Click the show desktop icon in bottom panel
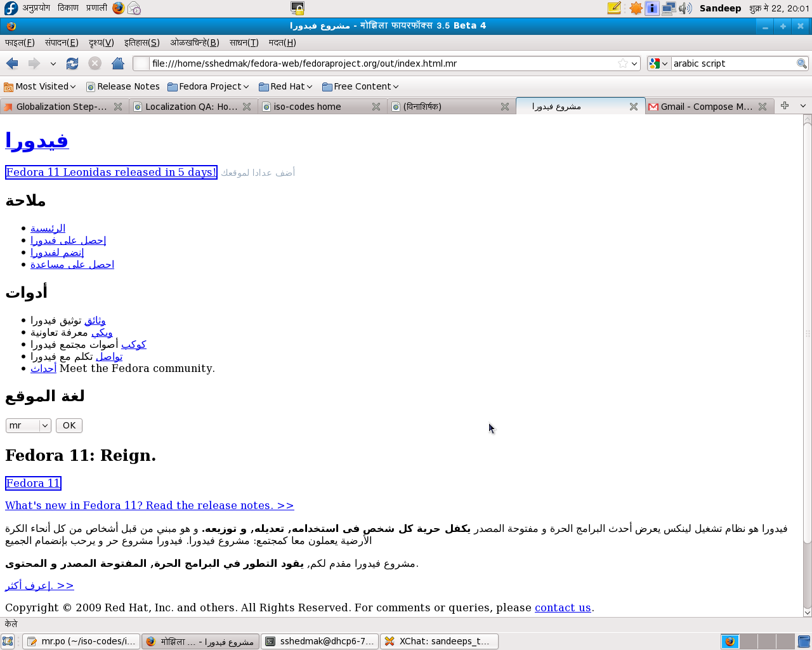Screen dimensions: 812x650 (8, 641)
